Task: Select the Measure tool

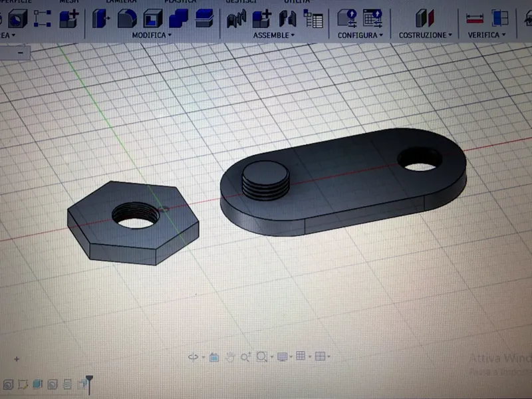Action: point(475,19)
